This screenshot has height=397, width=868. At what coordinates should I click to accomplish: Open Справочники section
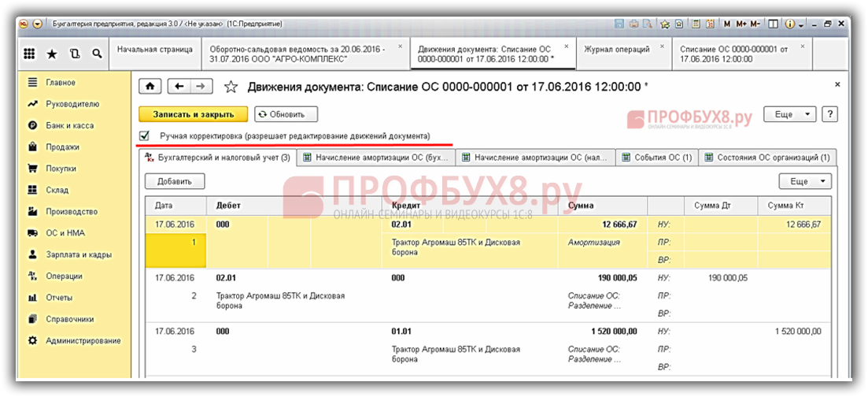pos(70,319)
